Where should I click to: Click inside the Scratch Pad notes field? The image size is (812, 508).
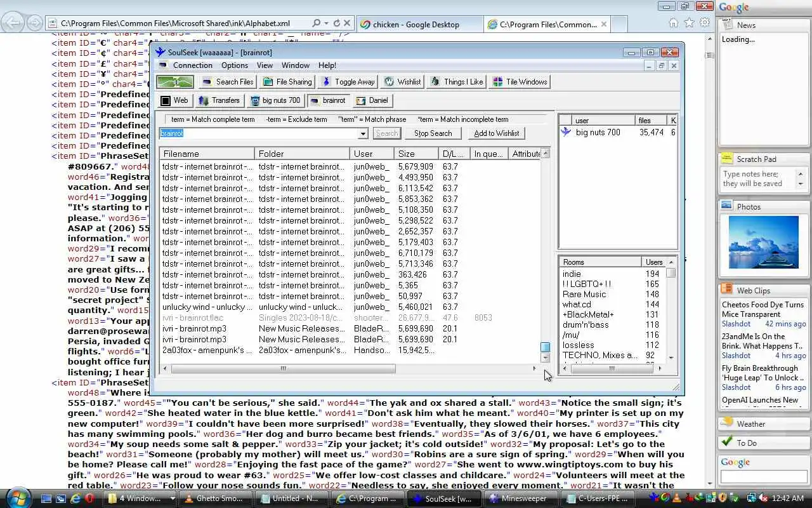(759, 179)
